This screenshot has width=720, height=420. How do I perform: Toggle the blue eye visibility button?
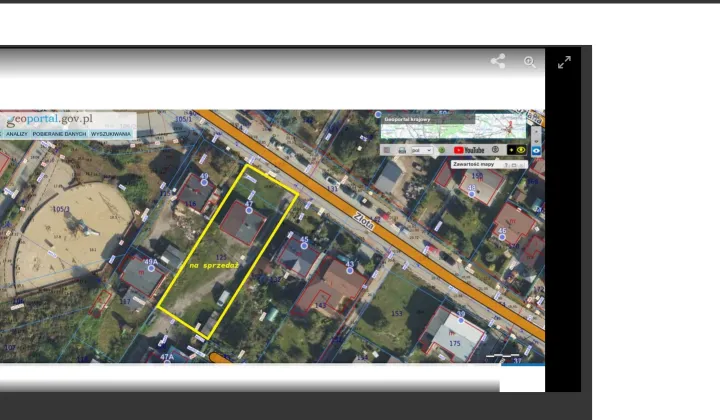pos(536,150)
